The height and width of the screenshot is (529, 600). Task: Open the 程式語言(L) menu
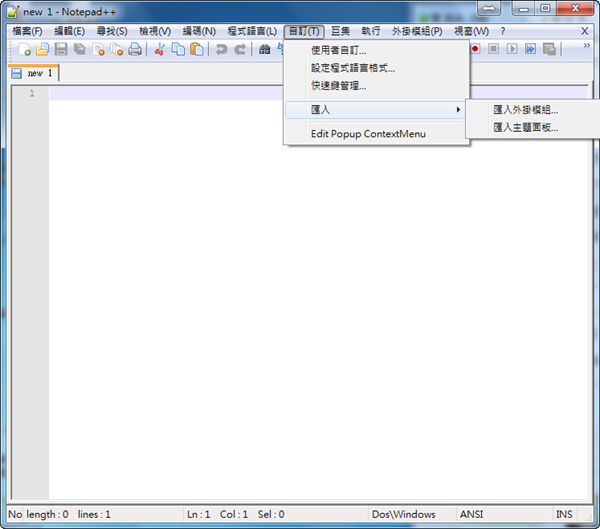pos(252,31)
